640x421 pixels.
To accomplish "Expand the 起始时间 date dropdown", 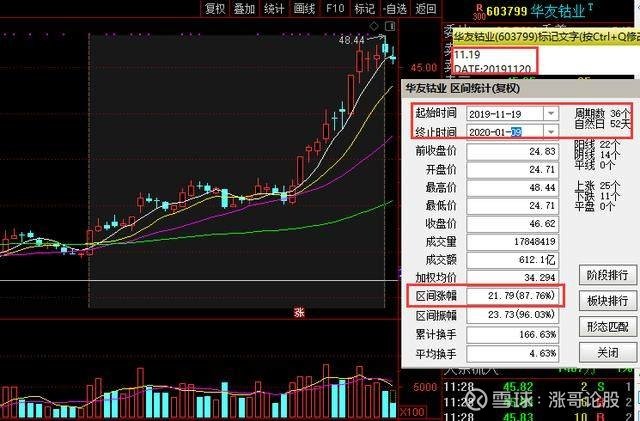I will click(x=550, y=113).
